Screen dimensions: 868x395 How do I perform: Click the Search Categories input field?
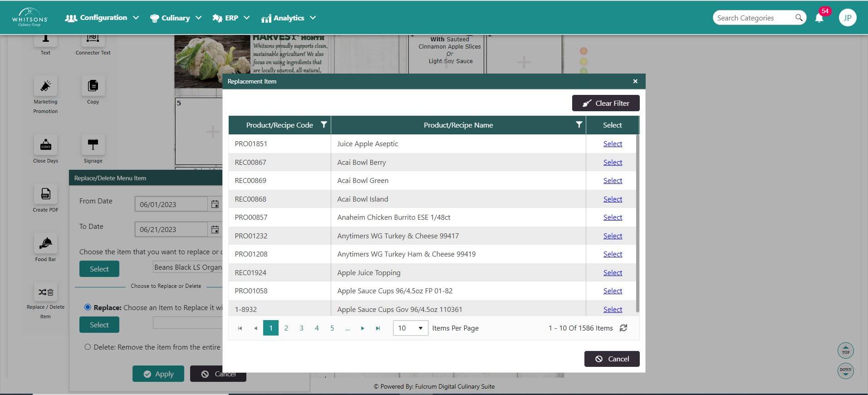(753, 18)
